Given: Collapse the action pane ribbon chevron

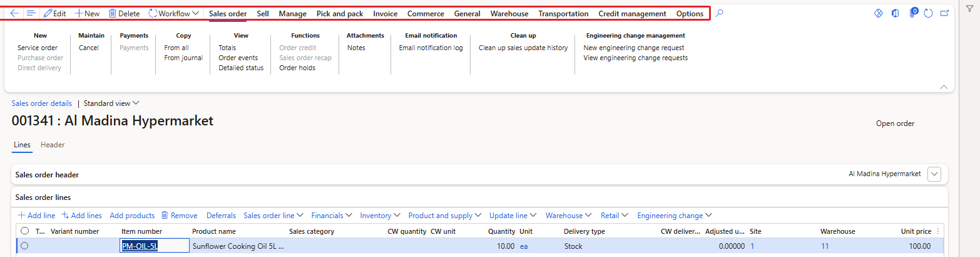Looking at the screenshot, I should [944, 87].
